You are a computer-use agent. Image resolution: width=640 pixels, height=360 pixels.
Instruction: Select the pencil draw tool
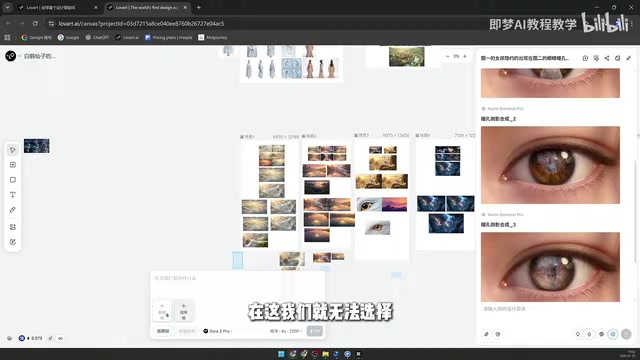click(13, 210)
